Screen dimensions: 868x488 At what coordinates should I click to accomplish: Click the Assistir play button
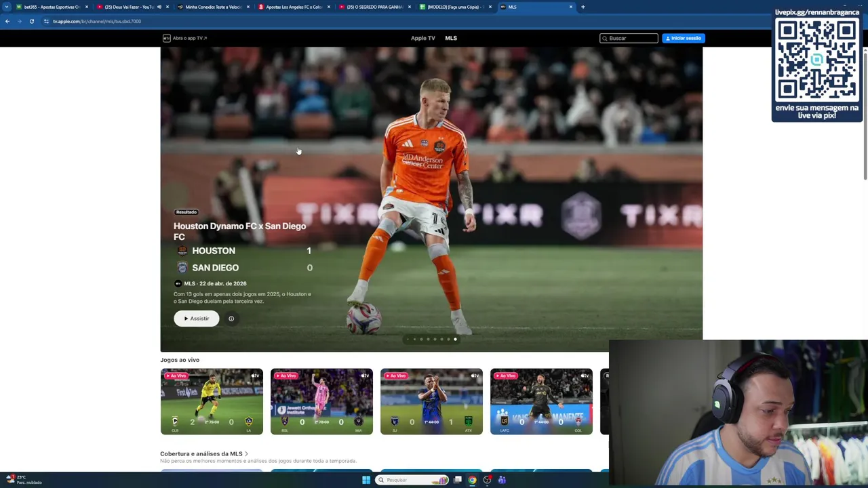pyautogui.click(x=197, y=319)
